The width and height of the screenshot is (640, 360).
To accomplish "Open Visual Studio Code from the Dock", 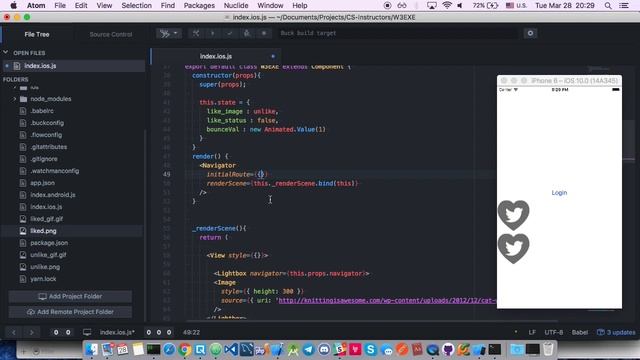I will 231,350.
